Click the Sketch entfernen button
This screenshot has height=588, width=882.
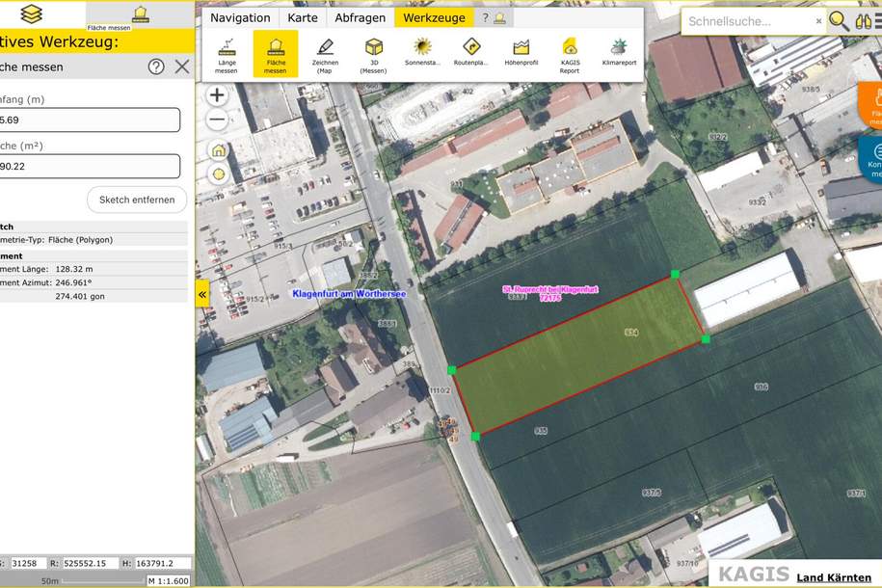tap(137, 200)
